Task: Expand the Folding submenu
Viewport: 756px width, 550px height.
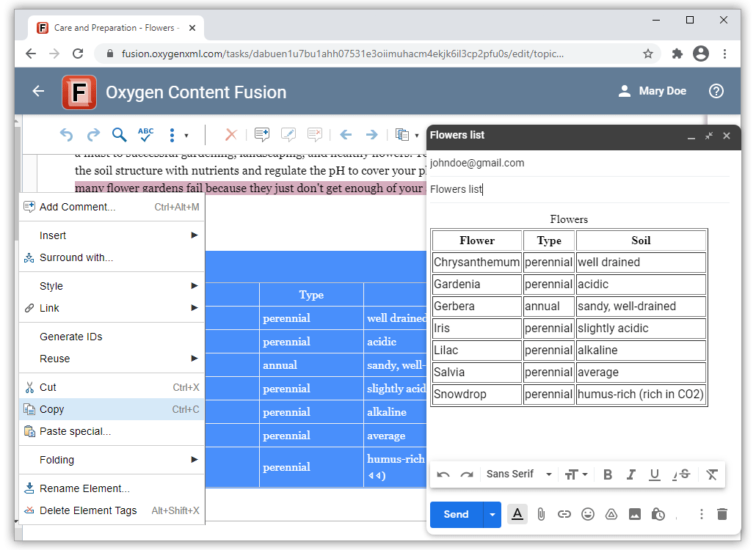Action: [x=112, y=460]
